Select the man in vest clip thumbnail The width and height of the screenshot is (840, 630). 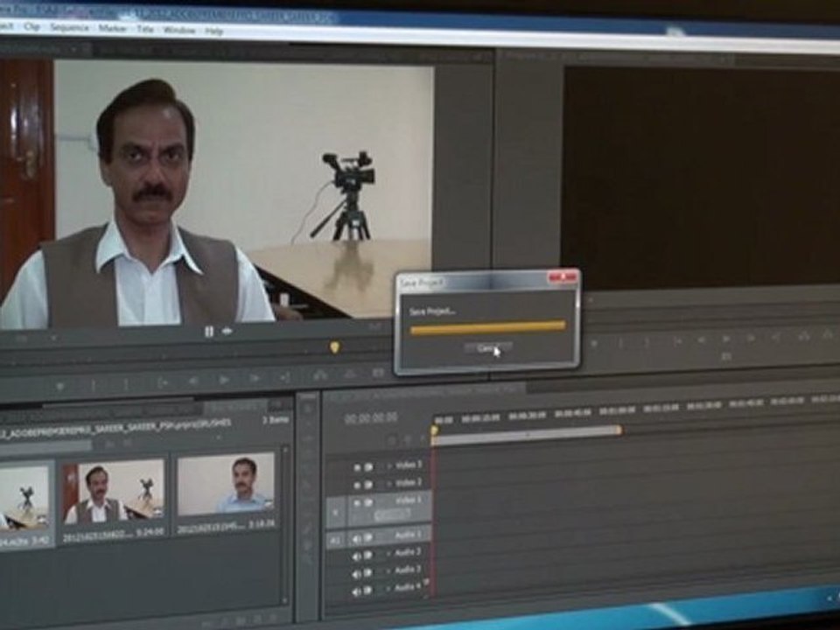point(113,493)
